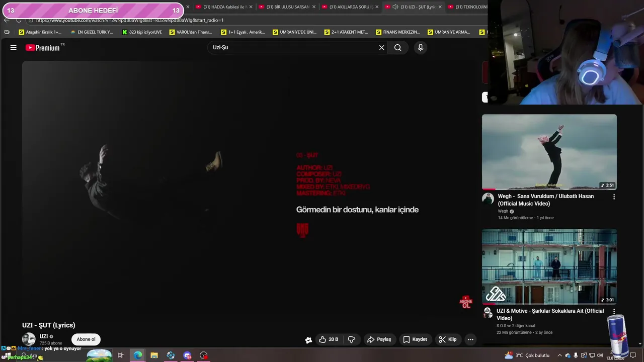The image size is (644, 362).
Task: Open File Explorer from the taskbar
Action: coord(154,355)
